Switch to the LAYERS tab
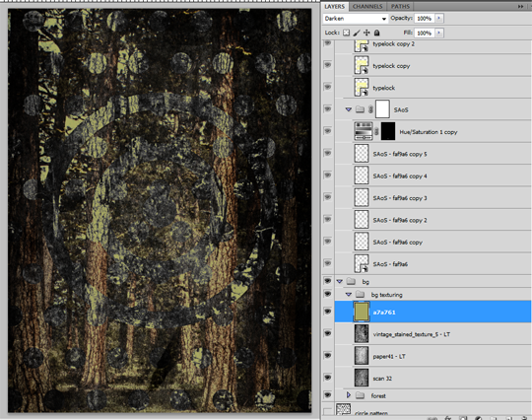532x420 pixels. [x=334, y=7]
